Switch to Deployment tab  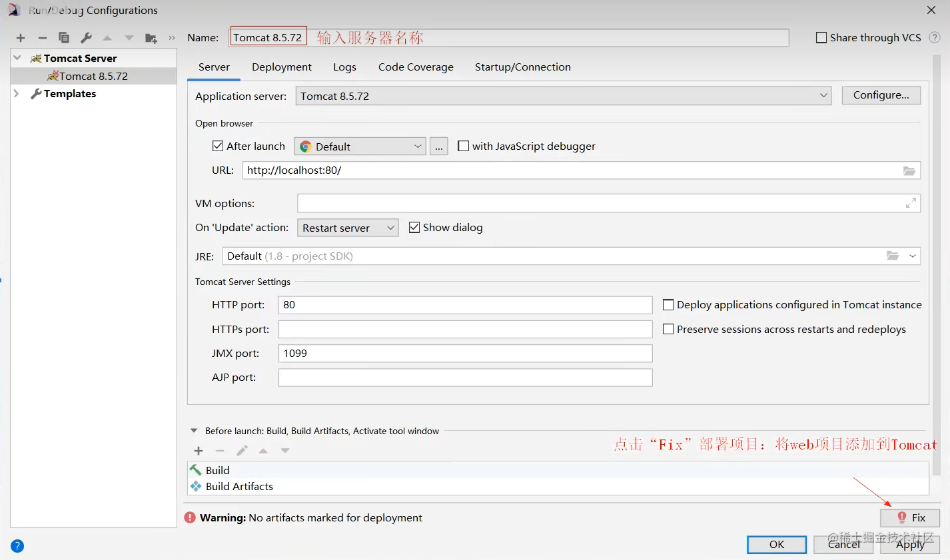282,67
